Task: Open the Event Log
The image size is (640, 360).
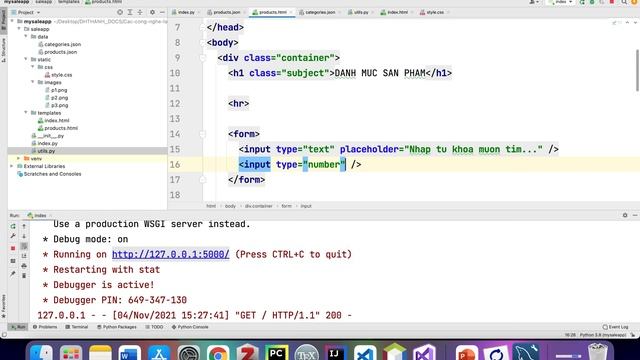Action: tap(616, 327)
